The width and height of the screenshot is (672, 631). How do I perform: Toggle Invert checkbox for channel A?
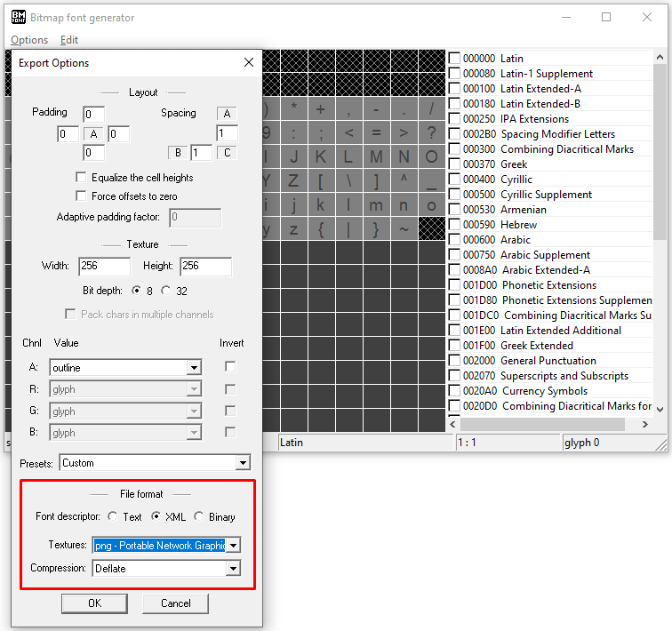coord(230,367)
